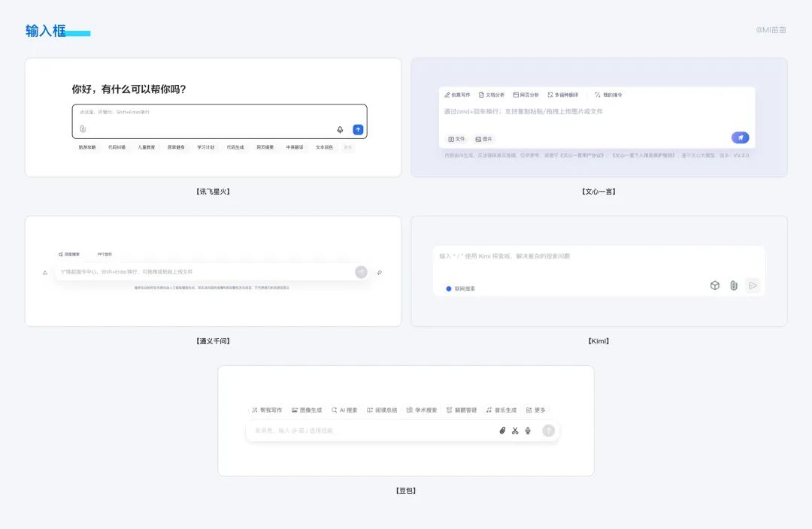Click the send arrow button in Kimi
This screenshot has width=812, height=529.
[753, 286]
